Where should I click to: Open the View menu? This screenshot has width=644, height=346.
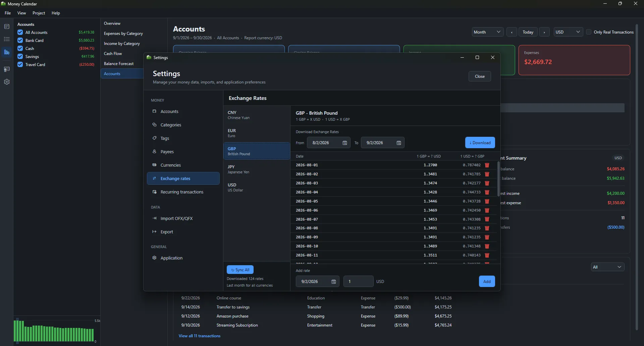coord(22,13)
